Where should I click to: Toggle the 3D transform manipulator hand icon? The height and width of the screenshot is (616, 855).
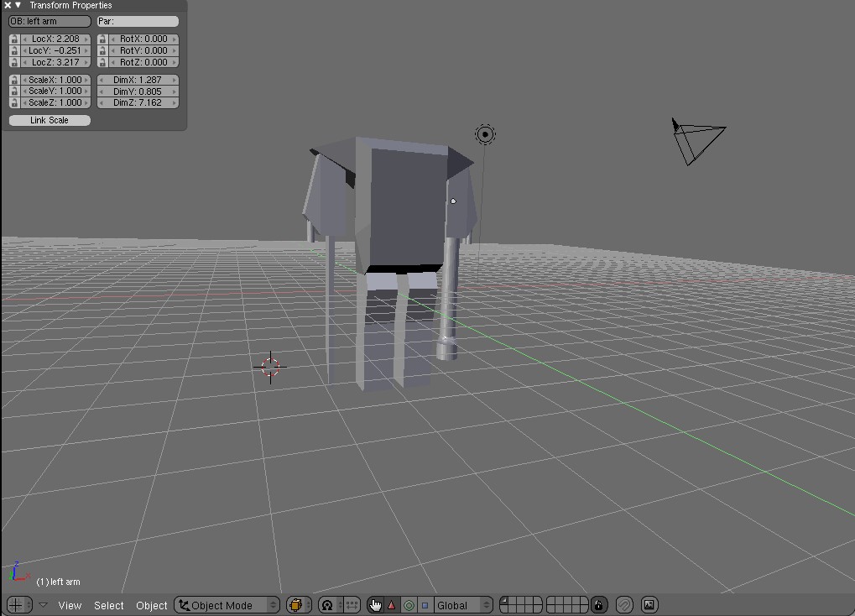point(375,605)
